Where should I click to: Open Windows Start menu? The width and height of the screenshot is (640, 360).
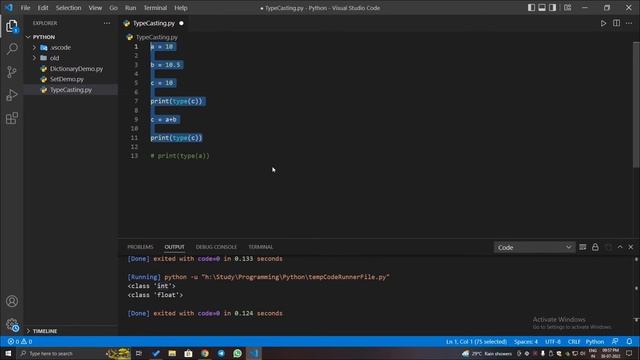point(8,353)
